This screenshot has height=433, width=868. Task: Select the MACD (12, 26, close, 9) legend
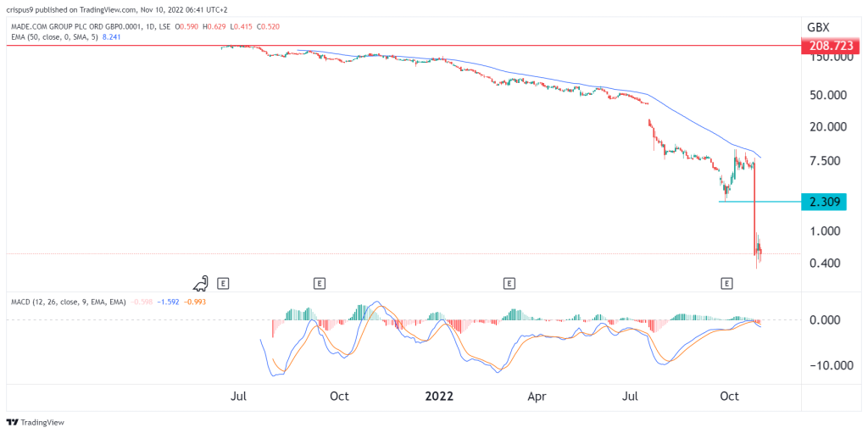[70, 302]
